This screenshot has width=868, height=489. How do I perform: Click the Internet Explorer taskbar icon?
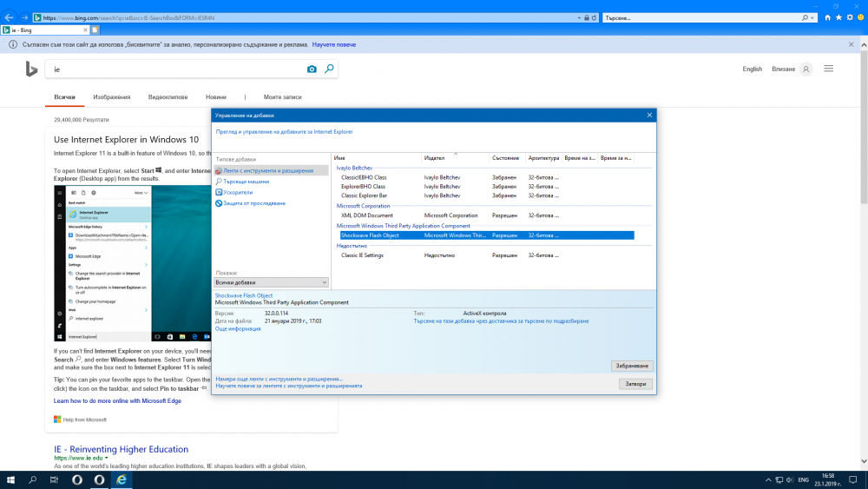tap(122, 479)
